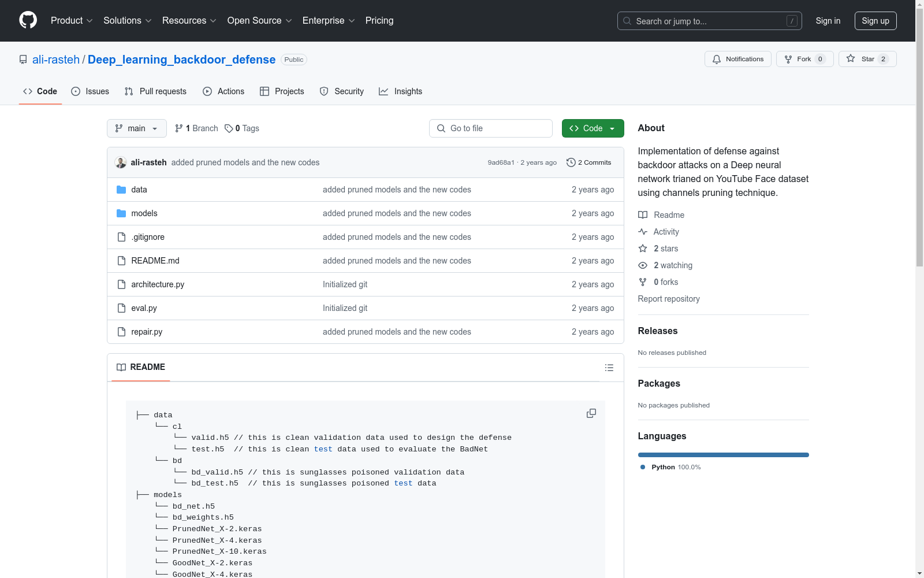
Task: Click the Packages heading link
Action: click(x=659, y=384)
